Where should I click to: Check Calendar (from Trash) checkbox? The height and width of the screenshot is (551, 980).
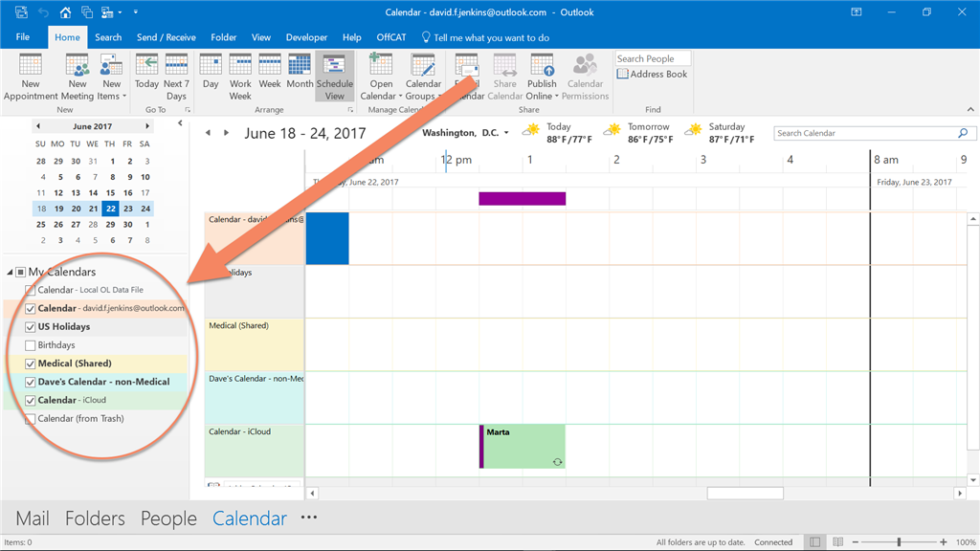(30, 419)
